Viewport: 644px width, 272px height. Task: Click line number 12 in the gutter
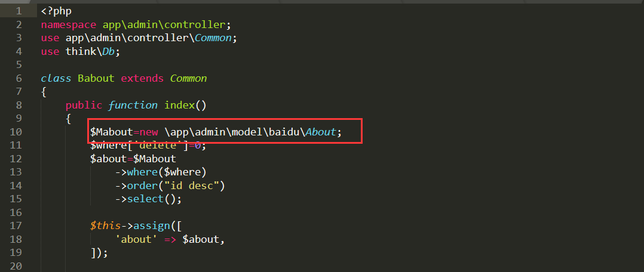16,158
